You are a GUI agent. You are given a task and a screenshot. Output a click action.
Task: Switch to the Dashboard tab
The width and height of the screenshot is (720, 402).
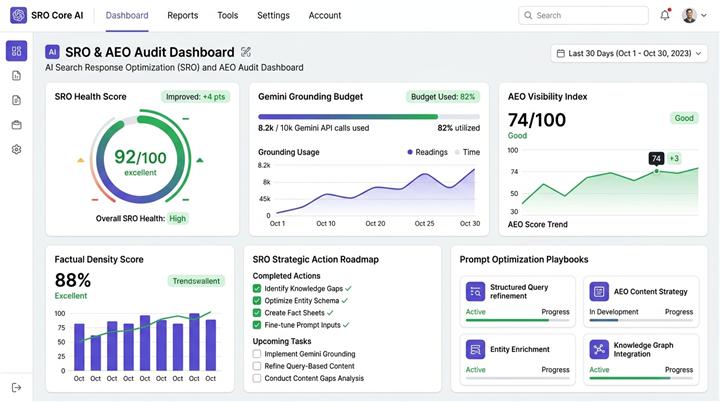coord(127,15)
